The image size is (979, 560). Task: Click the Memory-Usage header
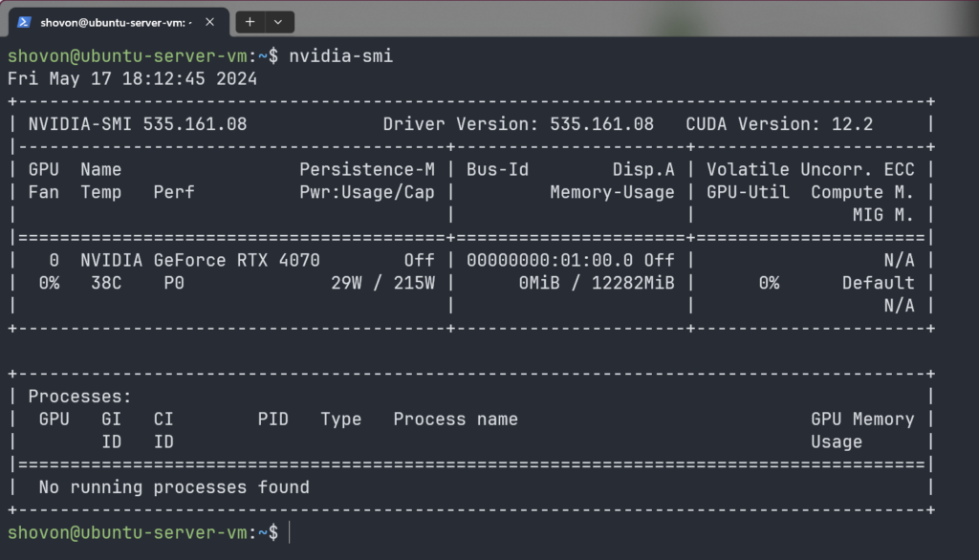tap(612, 192)
